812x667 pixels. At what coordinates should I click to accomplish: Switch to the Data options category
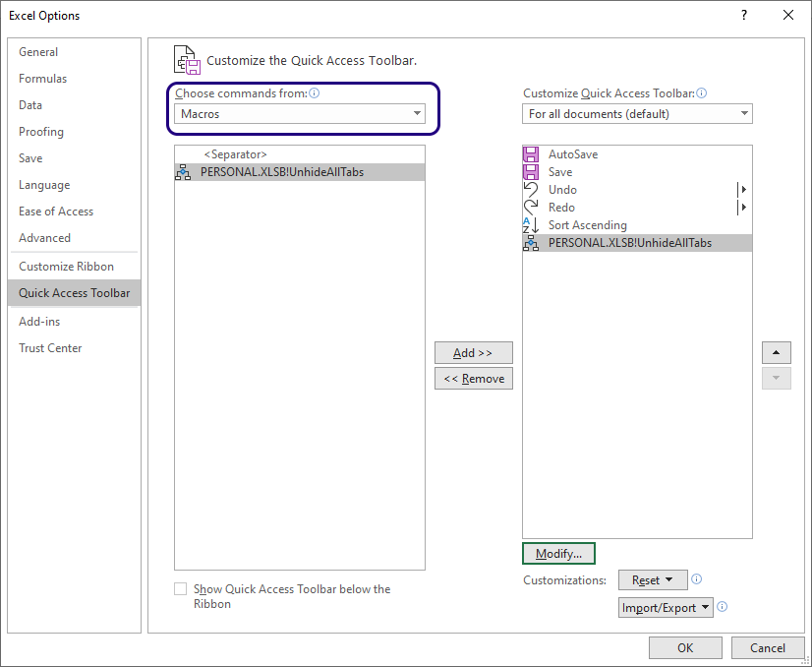pyautogui.click(x=75, y=104)
